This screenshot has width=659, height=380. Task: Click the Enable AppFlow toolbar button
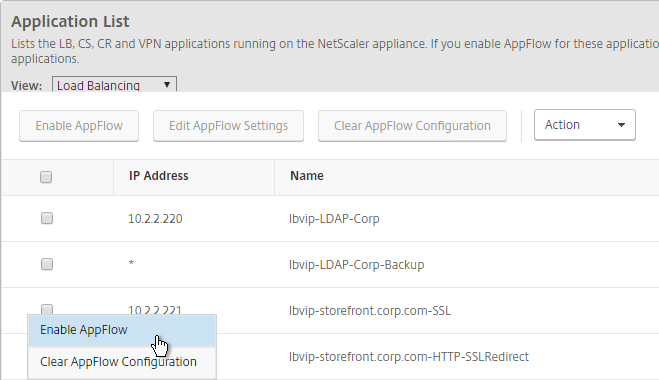pos(79,126)
